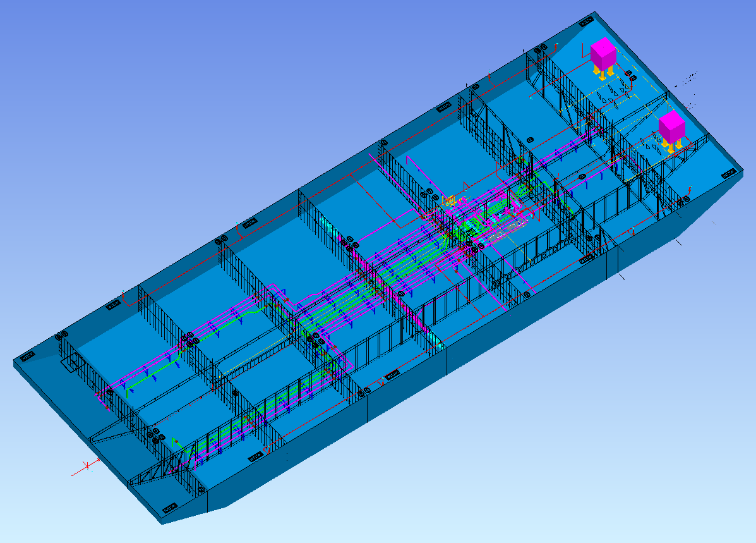Click yellow supports under lower magenta box
756x543 pixels.
tap(672, 145)
